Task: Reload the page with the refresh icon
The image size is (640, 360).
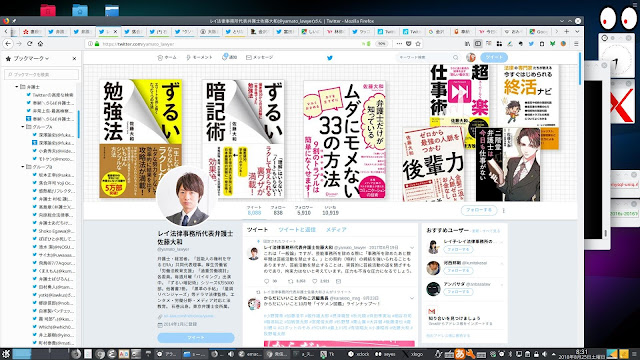Action: coord(29,44)
